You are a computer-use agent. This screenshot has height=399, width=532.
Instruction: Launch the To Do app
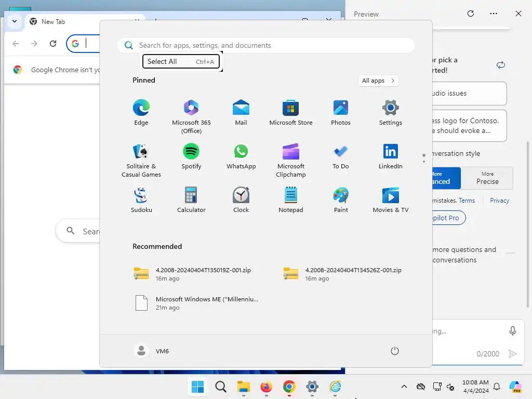click(341, 156)
